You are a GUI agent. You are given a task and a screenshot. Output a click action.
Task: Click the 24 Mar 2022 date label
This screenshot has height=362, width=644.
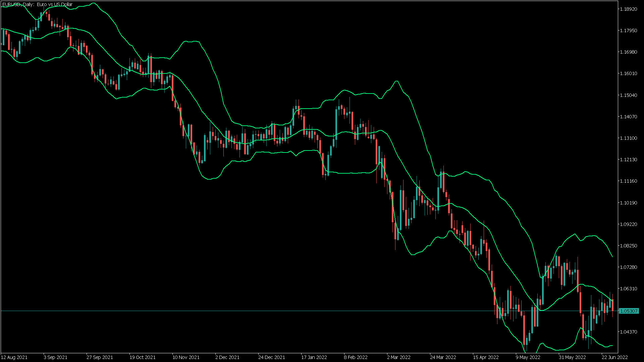[443, 357]
